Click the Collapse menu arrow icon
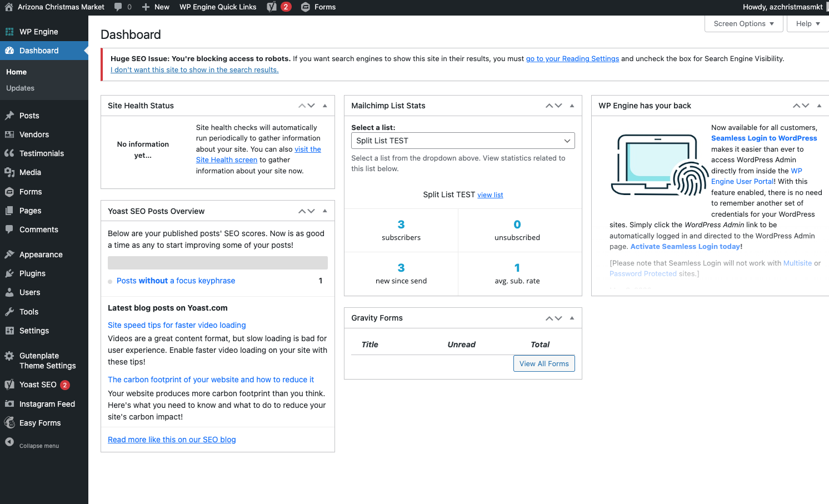This screenshot has width=829, height=504. (9, 442)
